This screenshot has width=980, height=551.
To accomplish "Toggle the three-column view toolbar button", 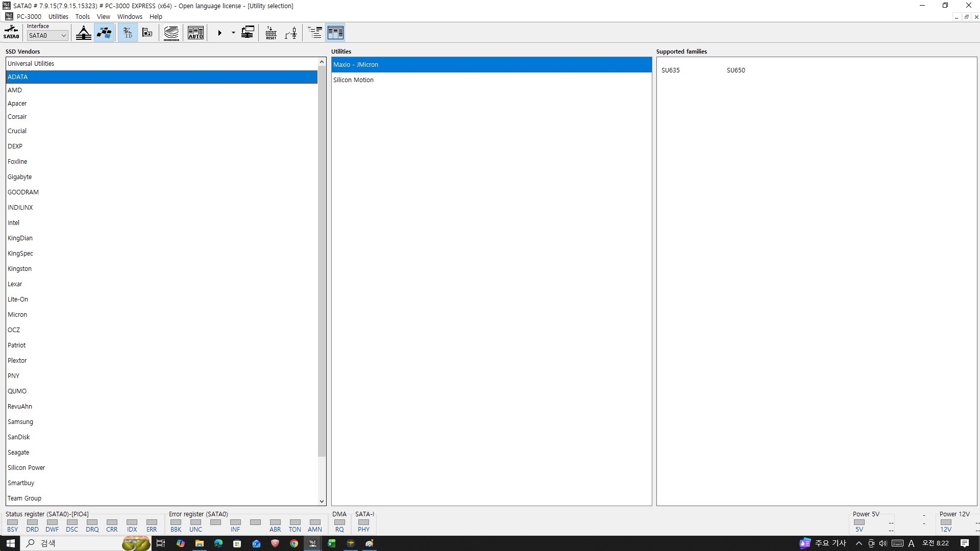I will (x=335, y=33).
